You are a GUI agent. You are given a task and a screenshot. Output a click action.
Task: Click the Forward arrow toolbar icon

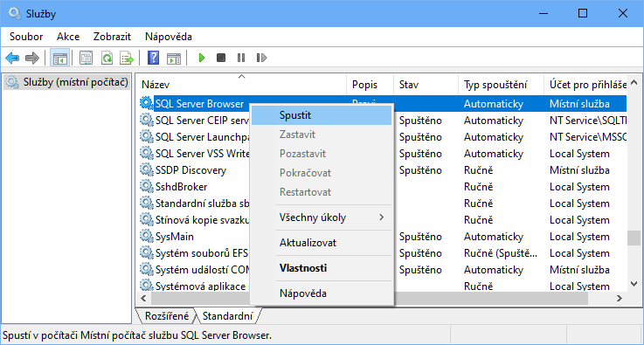(x=32, y=58)
